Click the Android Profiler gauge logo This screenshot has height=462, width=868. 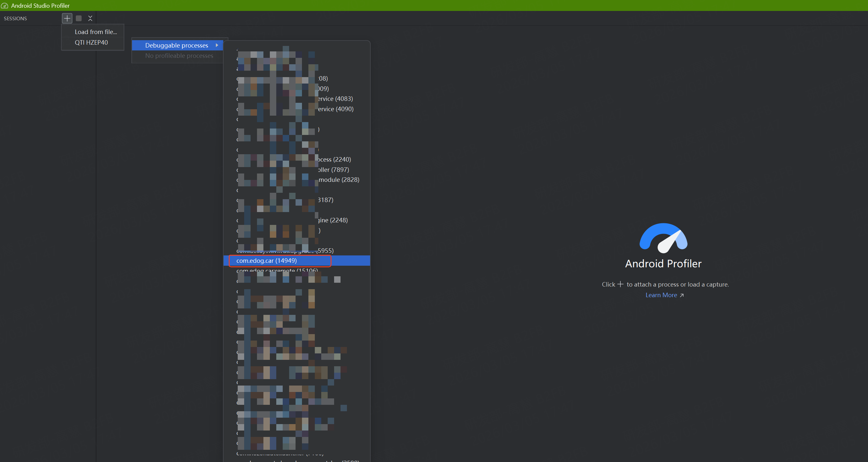point(663,238)
